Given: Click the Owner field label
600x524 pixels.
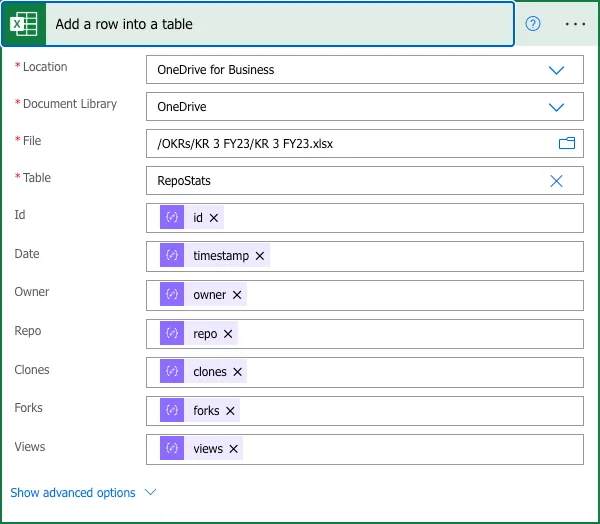Looking at the screenshot, I should click(32, 292).
